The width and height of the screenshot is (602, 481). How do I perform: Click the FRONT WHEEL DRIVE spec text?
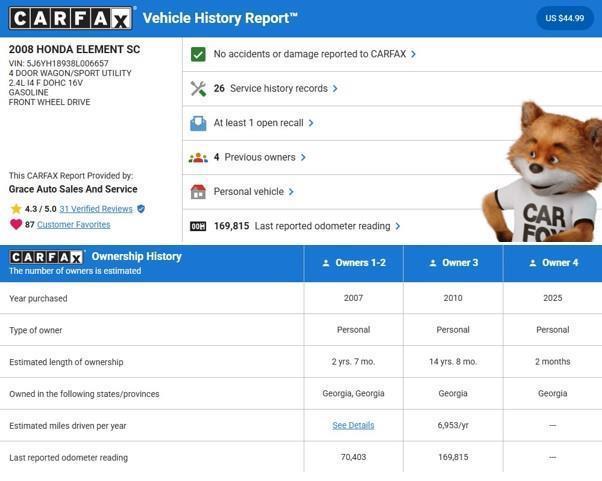coord(50,102)
